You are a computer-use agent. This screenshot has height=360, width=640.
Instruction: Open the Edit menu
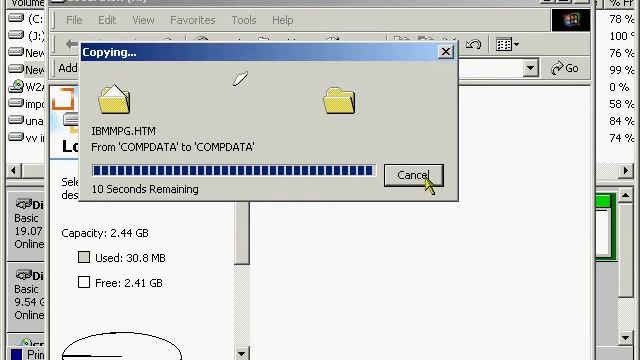coord(107,20)
